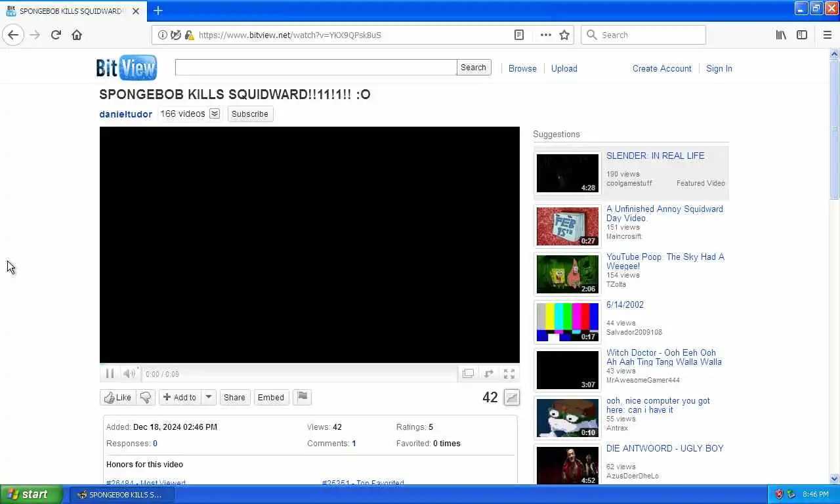Like this video
The height and width of the screenshot is (504, 840).
(x=118, y=397)
